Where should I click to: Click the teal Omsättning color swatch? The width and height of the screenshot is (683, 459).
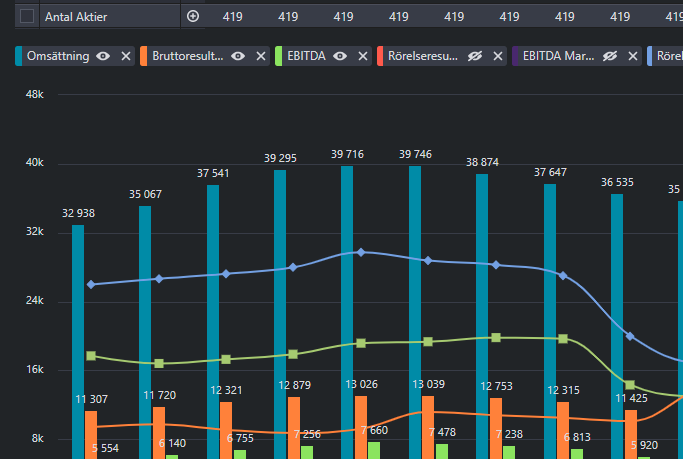18,56
